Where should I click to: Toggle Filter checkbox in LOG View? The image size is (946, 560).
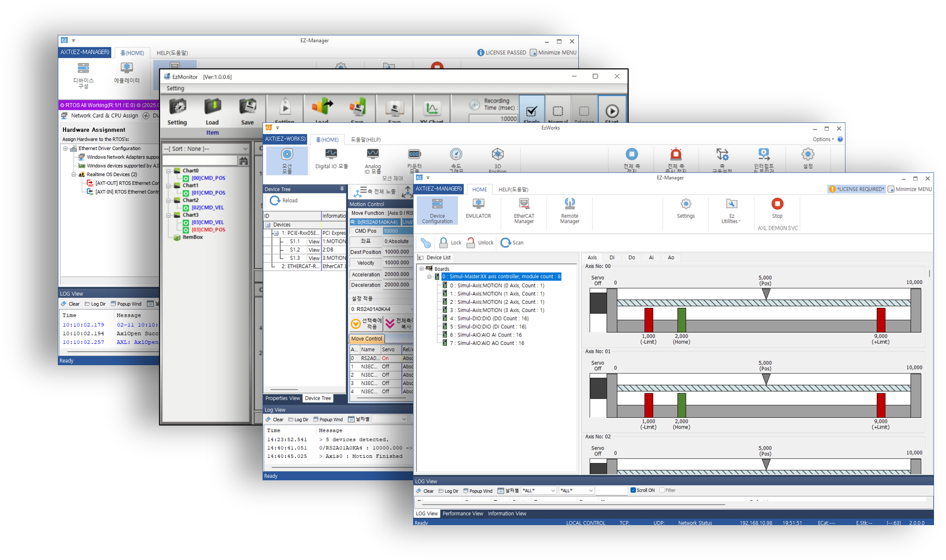coord(662,490)
